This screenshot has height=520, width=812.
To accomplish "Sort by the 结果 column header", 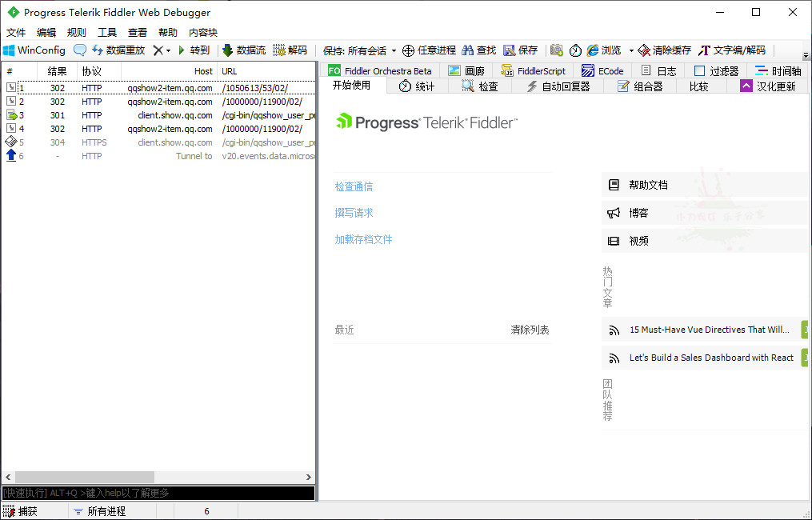I will 57,71.
